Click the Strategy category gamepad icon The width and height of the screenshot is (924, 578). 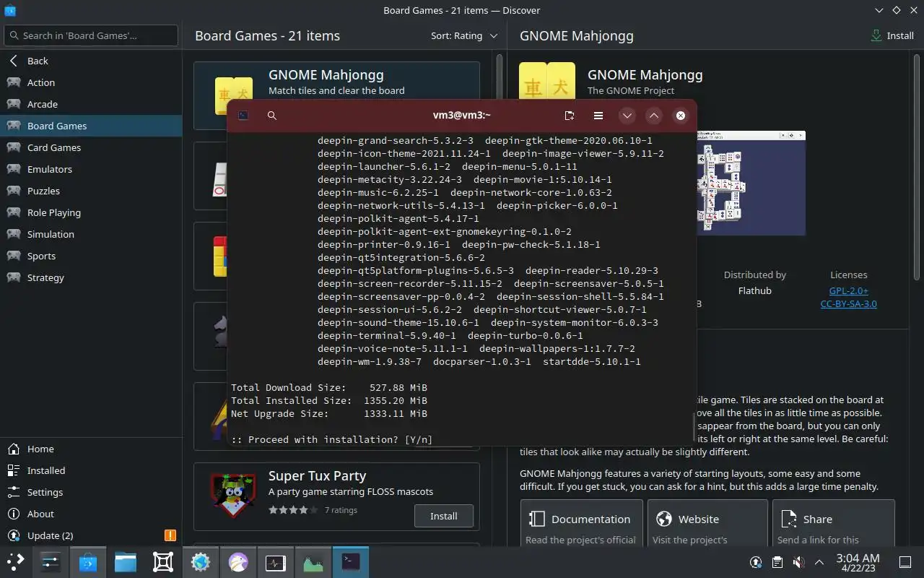(x=14, y=277)
